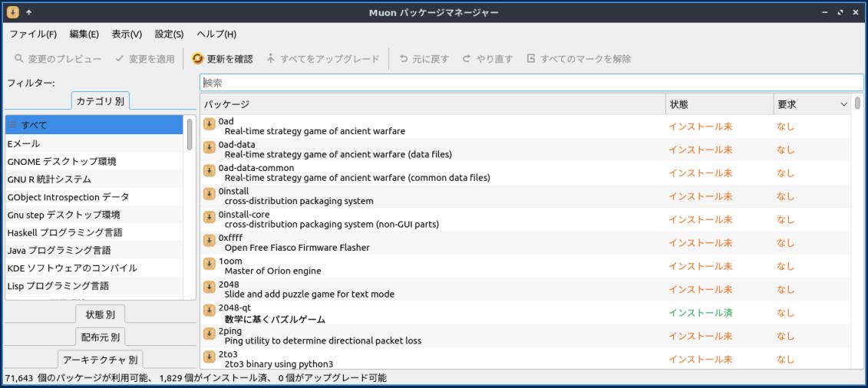Click すべてのマークを解除 toolbar button
The height and width of the screenshot is (388, 868).
tap(579, 58)
